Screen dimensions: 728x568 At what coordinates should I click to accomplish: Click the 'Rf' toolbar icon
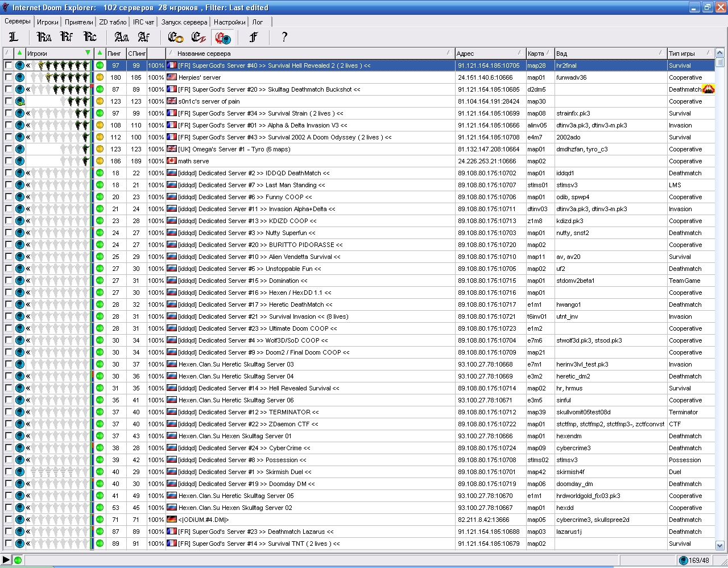(67, 37)
